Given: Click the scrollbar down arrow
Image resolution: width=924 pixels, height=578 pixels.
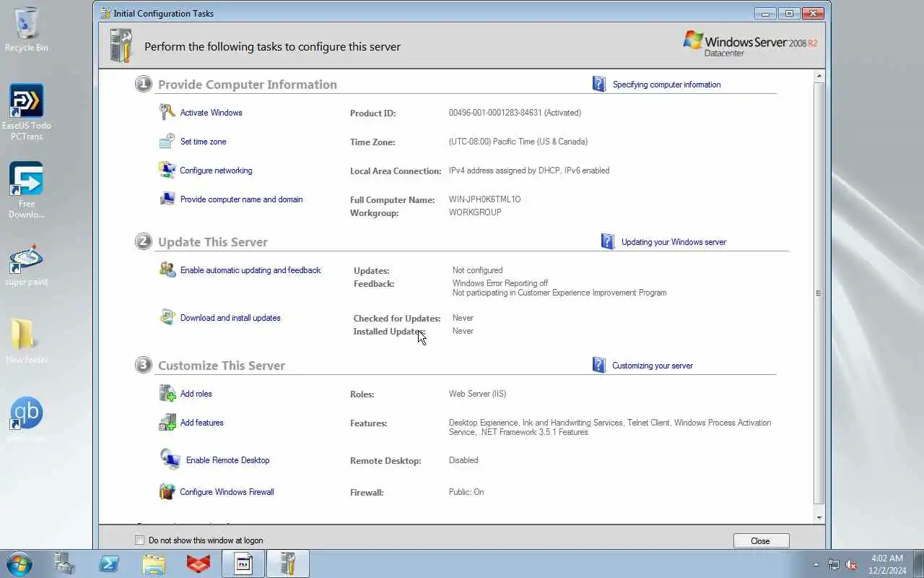Looking at the screenshot, I should (819, 517).
